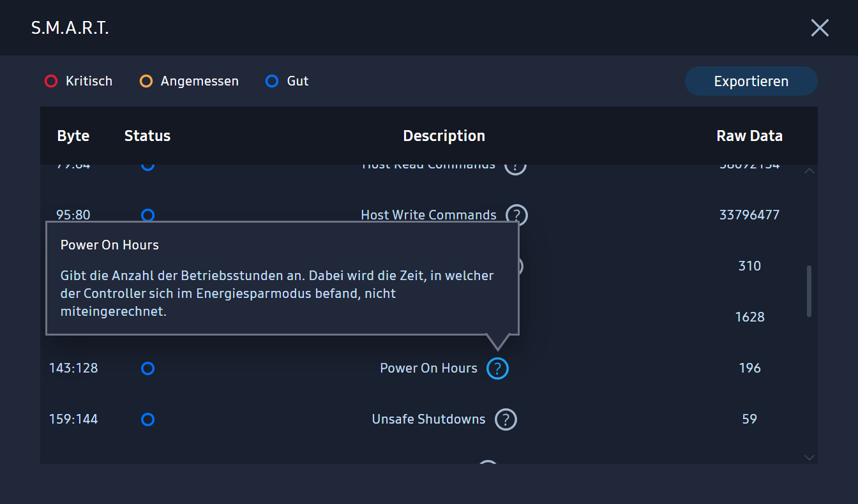
Task: Select the Unsafe Shutdowns row label
Action: (x=428, y=419)
